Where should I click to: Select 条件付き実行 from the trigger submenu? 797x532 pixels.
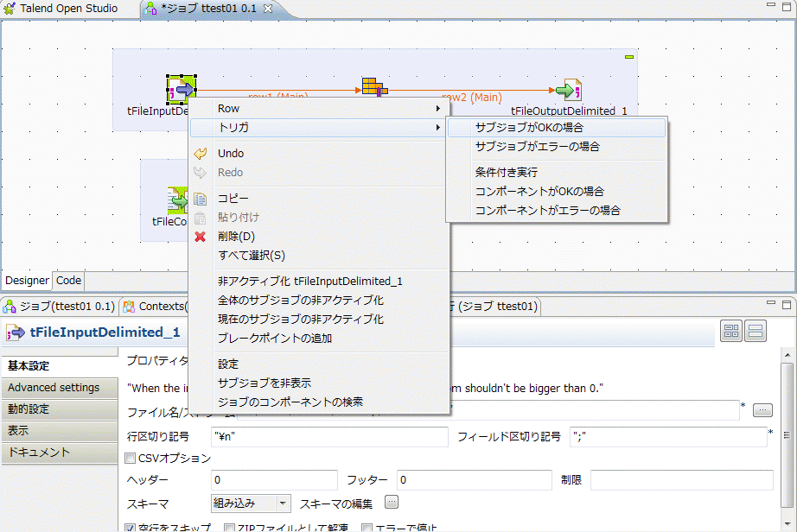(x=557, y=173)
